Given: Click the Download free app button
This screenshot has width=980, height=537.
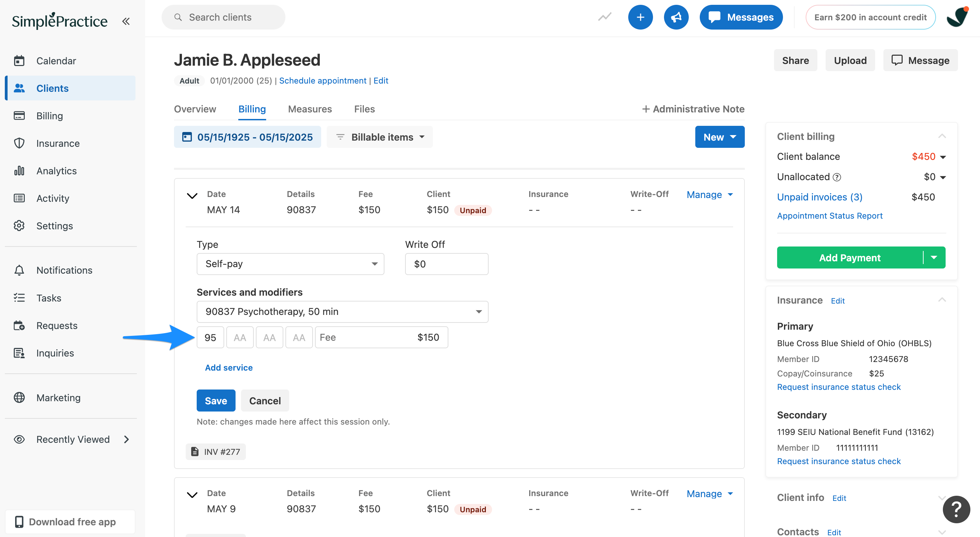Looking at the screenshot, I should pyautogui.click(x=70, y=522).
